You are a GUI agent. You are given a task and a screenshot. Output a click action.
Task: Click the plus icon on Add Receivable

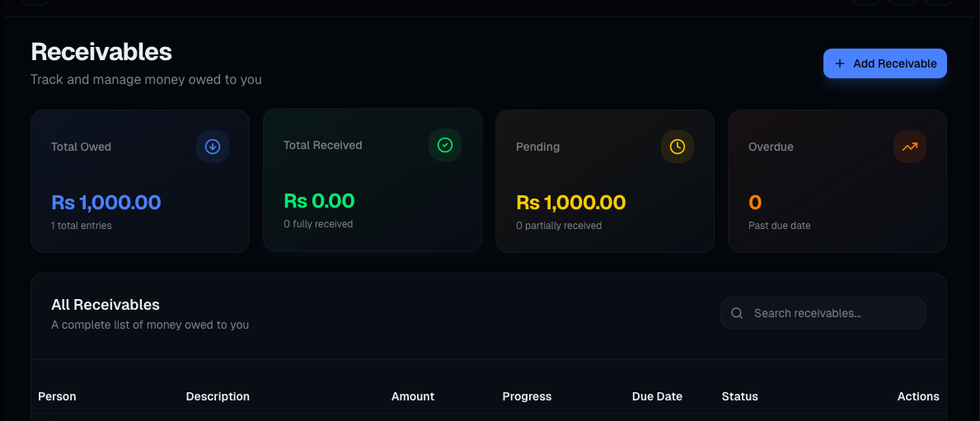pos(840,63)
